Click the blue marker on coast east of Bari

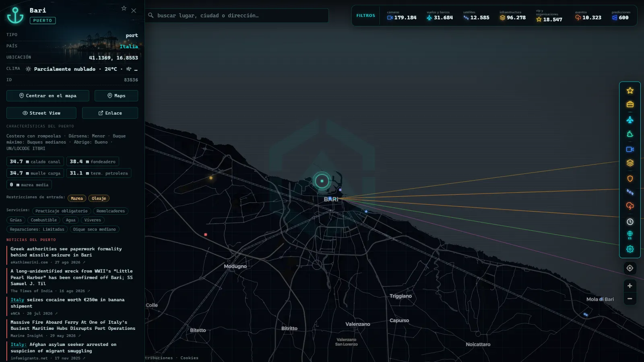[366, 211]
